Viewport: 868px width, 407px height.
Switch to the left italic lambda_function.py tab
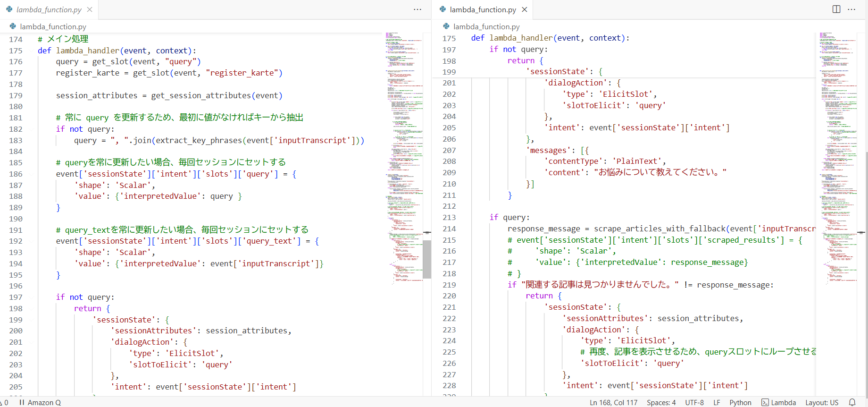[49, 9]
